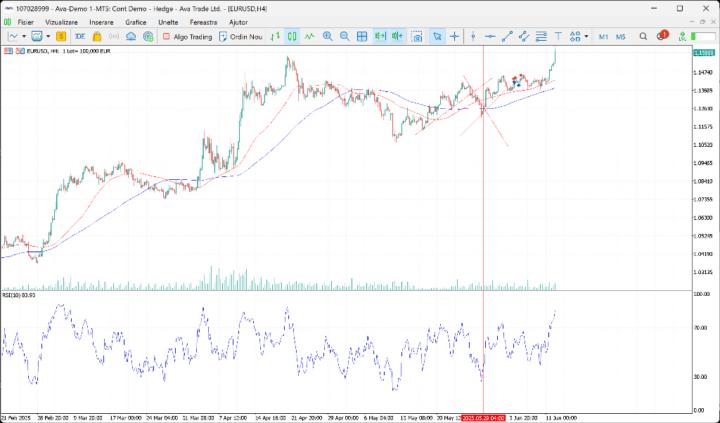Open the Inserare menu
Screen dimensions: 720x423
pyautogui.click(x=101, y=21)
